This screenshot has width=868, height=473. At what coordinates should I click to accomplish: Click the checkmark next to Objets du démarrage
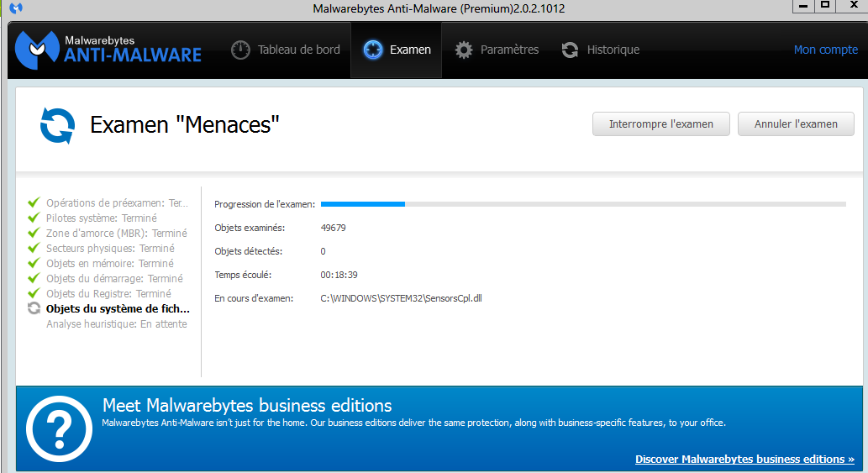(34, 278)
